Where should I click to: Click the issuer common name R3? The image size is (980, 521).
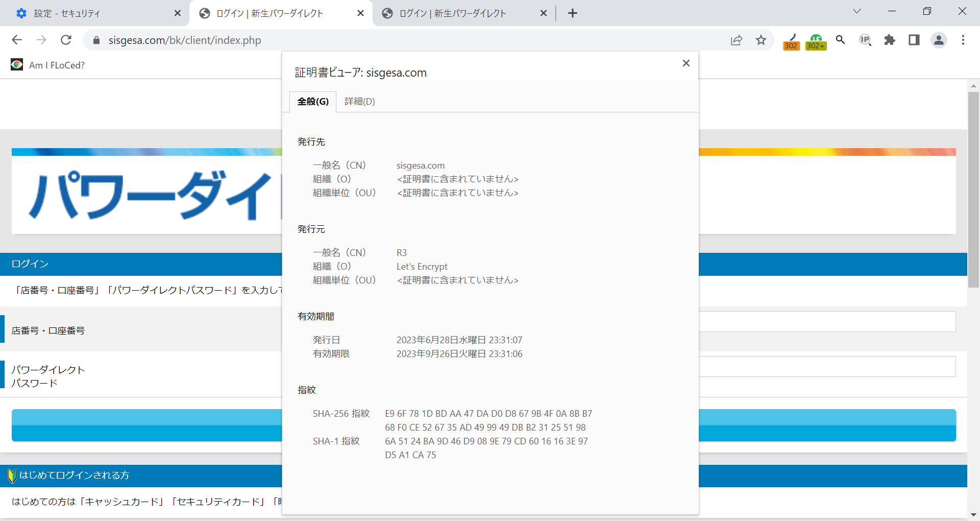point(402,253)
